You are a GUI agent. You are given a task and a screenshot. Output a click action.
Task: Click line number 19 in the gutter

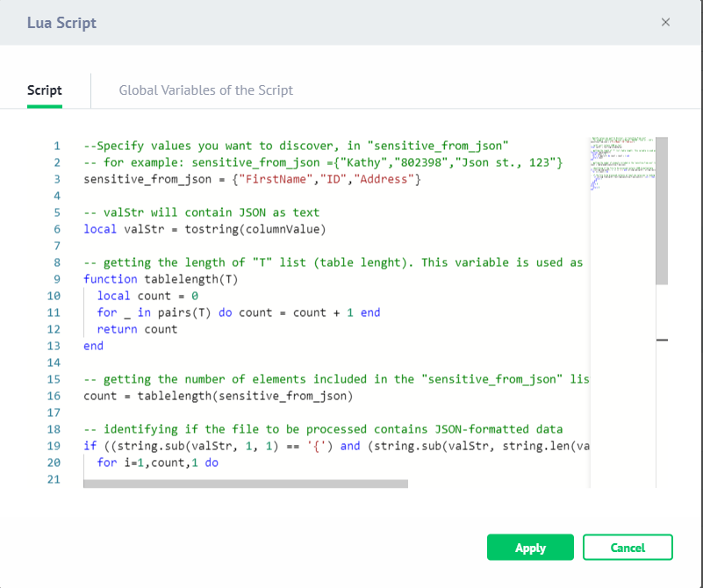54,446
